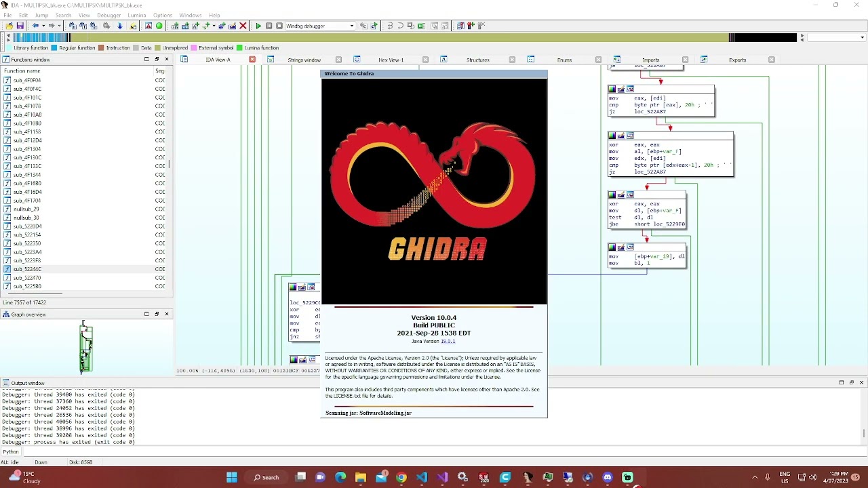Open the Jump menu
The height and width of the screenshot is (488, 868).
pos(41,15)
